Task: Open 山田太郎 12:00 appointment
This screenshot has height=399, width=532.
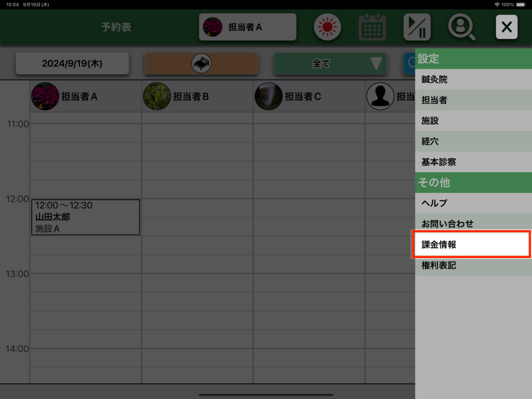Action: point(85,217)
